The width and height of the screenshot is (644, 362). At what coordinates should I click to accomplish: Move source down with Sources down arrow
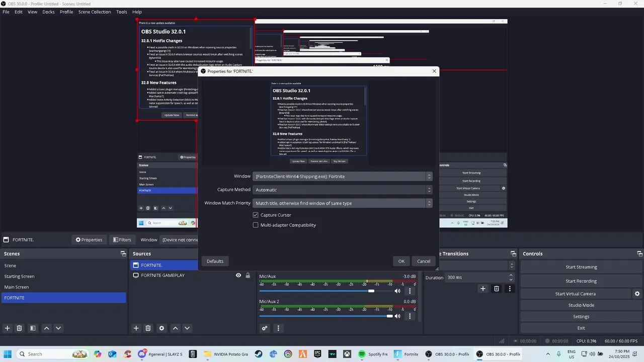[187, 328]
